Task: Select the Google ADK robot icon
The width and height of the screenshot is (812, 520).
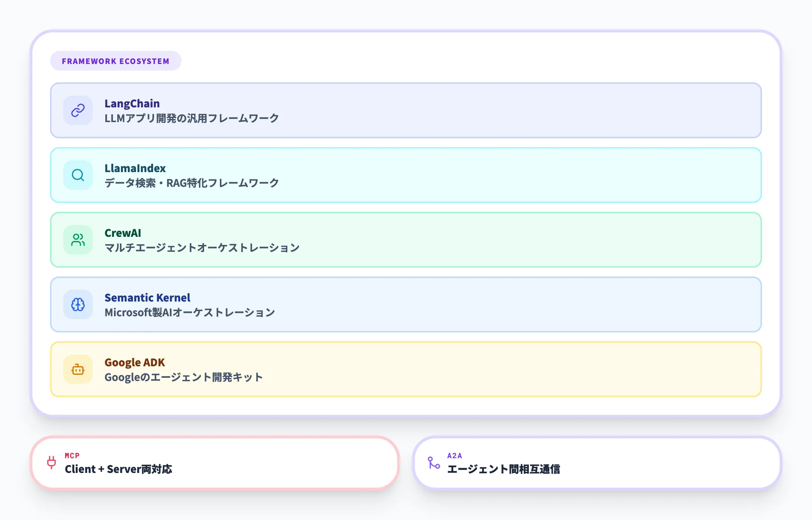Action: (x=78, y=369)
